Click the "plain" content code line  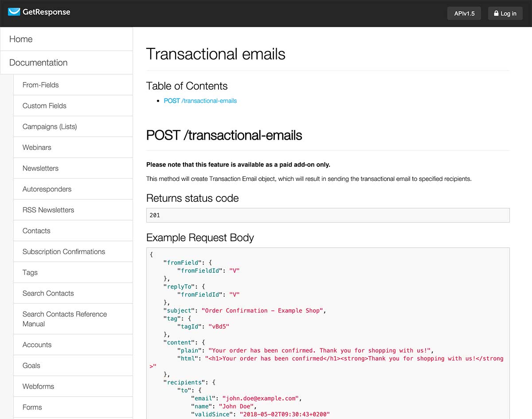tap(306, 350)
